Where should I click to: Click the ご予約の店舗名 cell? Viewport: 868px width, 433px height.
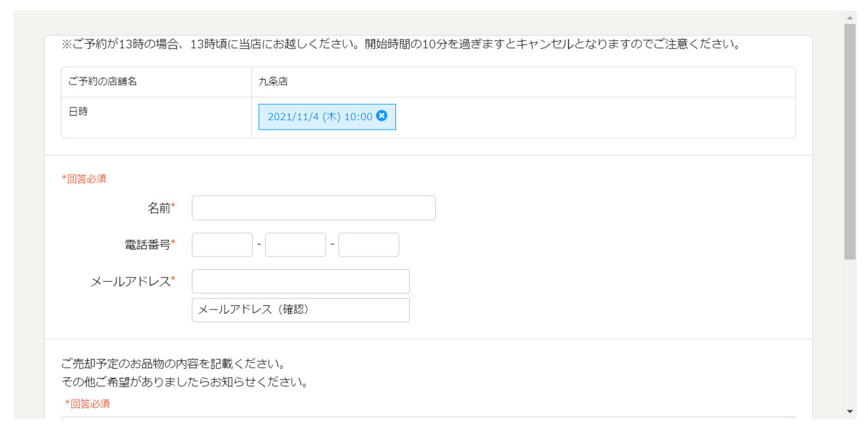click(x=156, y=82)
